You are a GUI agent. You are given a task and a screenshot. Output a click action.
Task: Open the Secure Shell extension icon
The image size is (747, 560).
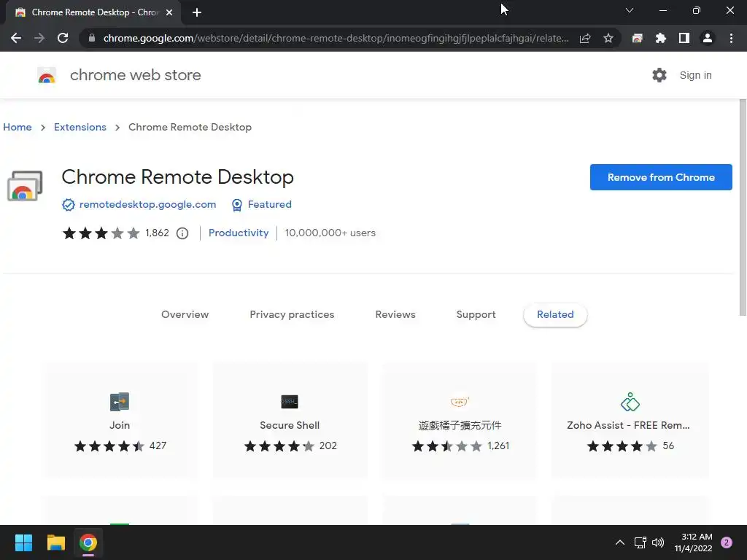point(290,402)
